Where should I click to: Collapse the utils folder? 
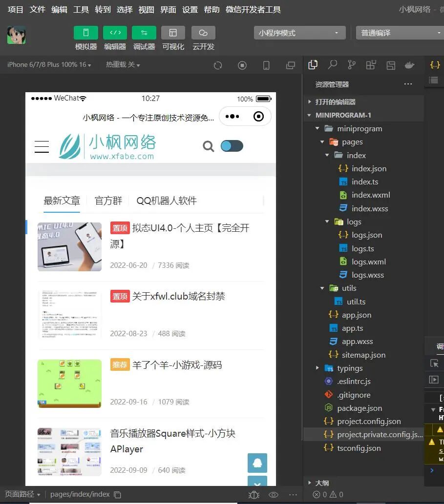[363, 288]
